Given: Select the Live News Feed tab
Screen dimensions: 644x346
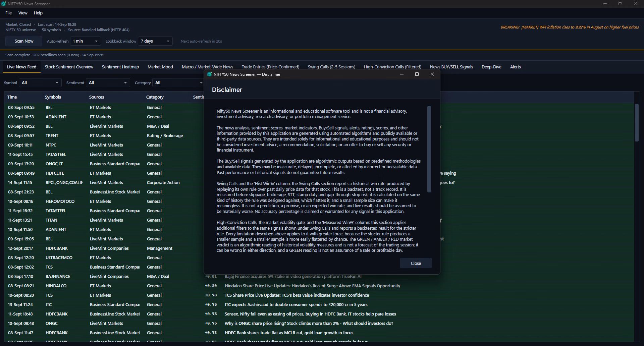Looking at the screenshot, I should pos(22,67).
